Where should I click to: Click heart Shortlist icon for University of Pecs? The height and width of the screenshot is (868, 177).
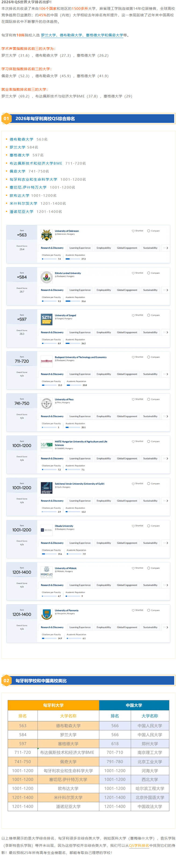(x=134, y=399)
